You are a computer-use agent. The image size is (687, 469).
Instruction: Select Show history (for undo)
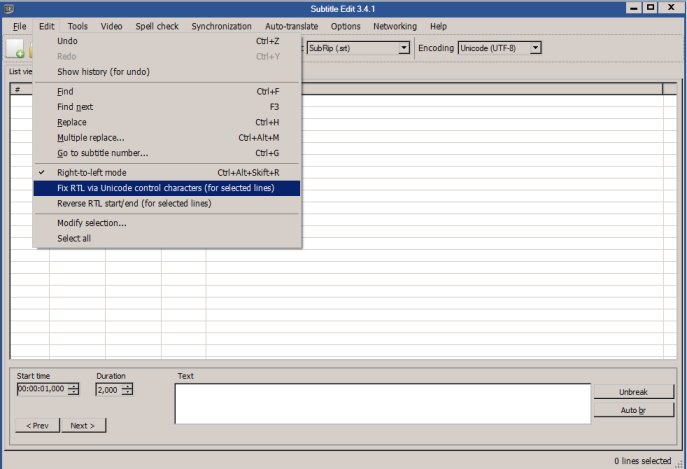click(x=167, y=71)
